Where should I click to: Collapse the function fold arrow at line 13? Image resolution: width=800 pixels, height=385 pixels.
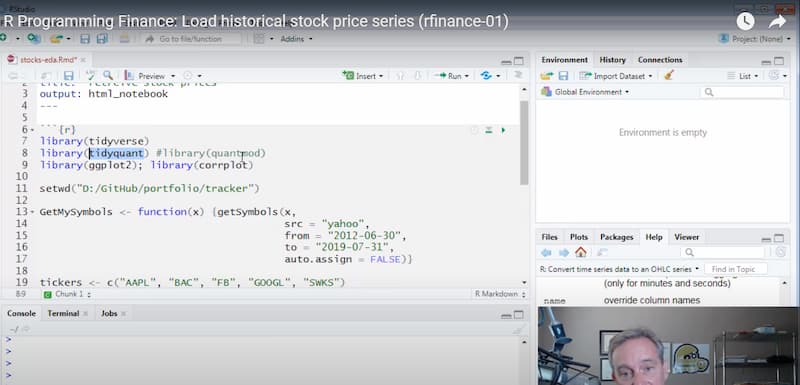click(32, 212)
